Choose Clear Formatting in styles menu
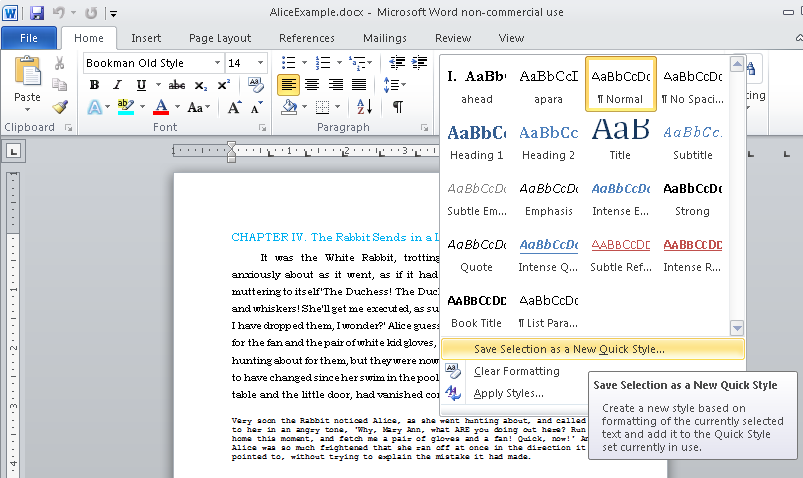The width and height of the screenshot is (803, 478). (x=517, y=371)
